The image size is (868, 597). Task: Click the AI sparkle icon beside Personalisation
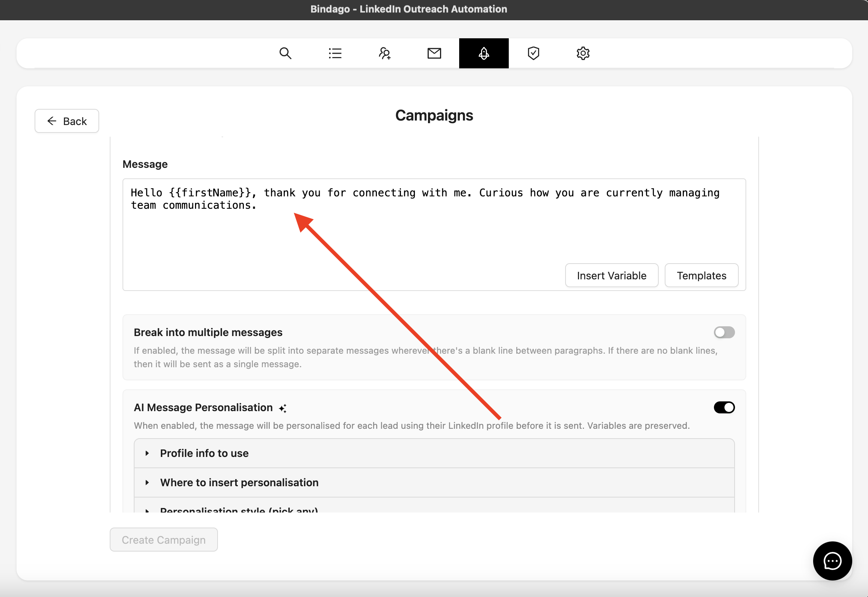(x=283, y=408)
